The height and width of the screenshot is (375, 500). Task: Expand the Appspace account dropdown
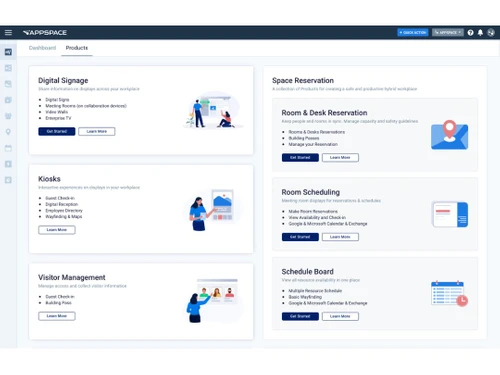(x=448, y=32)
